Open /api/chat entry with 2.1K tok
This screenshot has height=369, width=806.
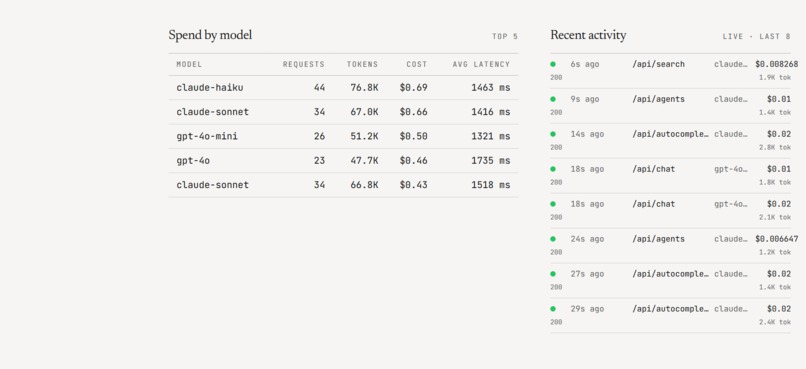pos(670,210)
